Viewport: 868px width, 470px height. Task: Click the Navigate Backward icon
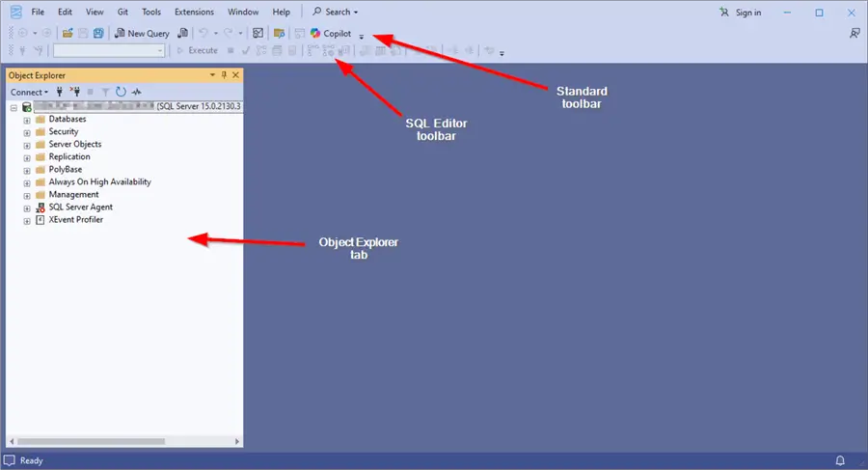[23, 33]
